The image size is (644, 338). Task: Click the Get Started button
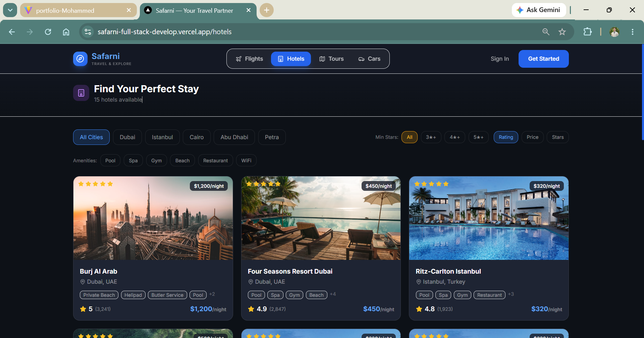point(543,59)
